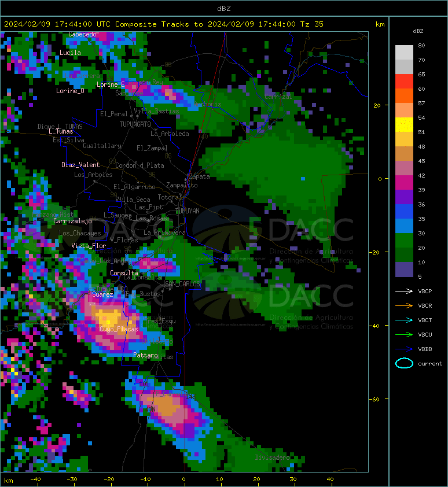This screenshot has height=487, width=448.
Task: Click the white VBCP arrow in legend
Action: click(x=404, y=292)
